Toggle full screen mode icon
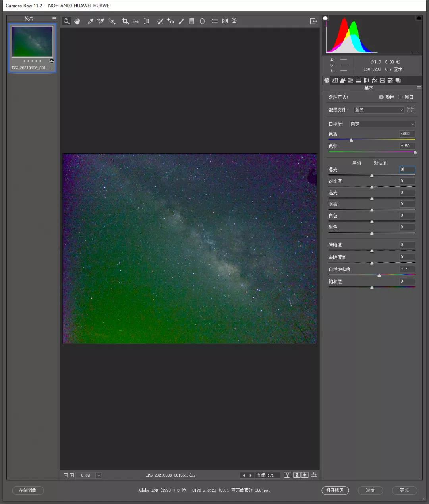Viewport: 429px width, 504px height. click(x=313, y=21)
